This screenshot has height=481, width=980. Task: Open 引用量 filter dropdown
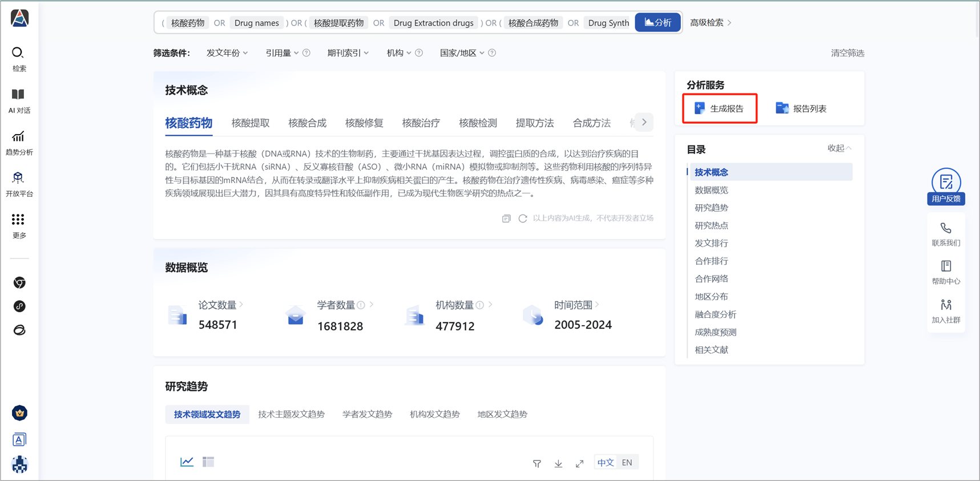pos(282,53)
